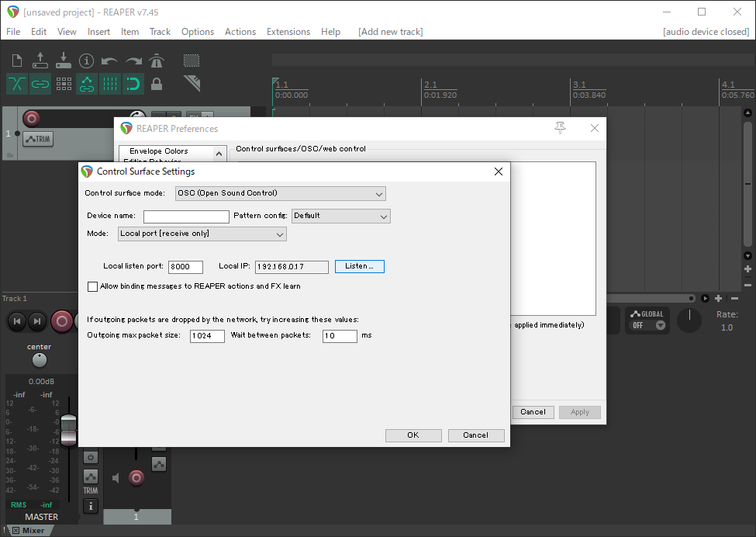This screenshot has width=756, height=537.
Task: Click the striped-triangle toolbar icon below the dashed rectangle
Action: click(x=192, y=84)
